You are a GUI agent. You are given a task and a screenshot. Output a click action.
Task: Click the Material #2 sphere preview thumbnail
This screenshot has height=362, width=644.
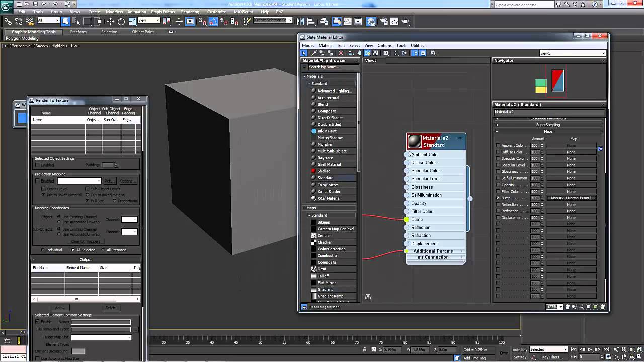tap(414, 141)
